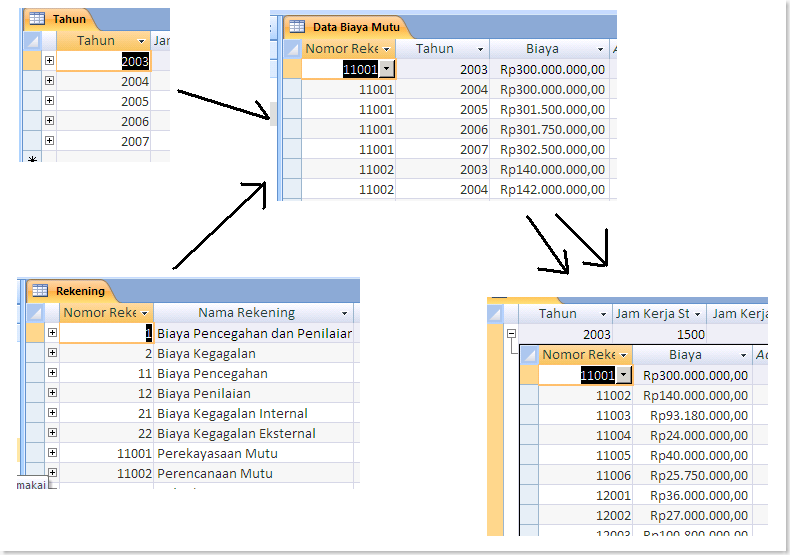Expand year 2004 row in Tahun table
Image resolution: width=790 pixels, height=555 pixels.
point(49,81)
